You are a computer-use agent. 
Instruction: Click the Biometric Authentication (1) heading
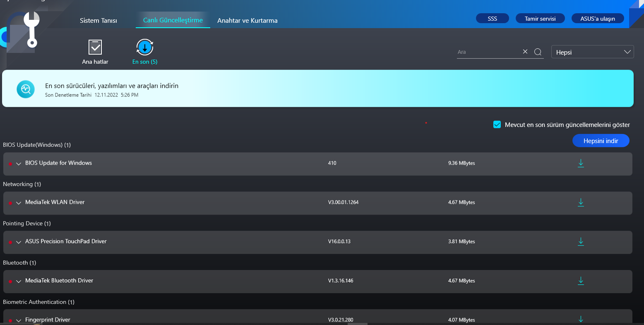coord(39,302)
